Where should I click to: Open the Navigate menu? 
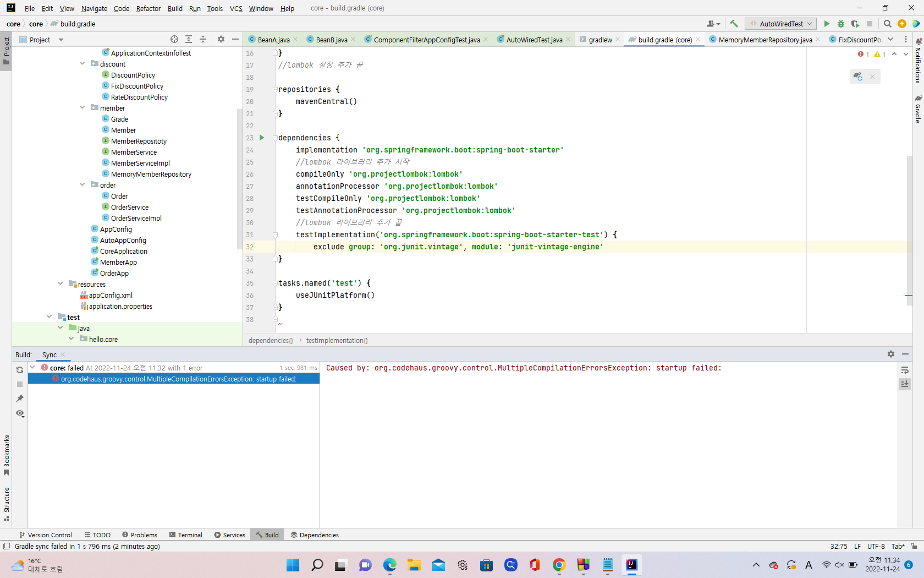tap(94, 8)
